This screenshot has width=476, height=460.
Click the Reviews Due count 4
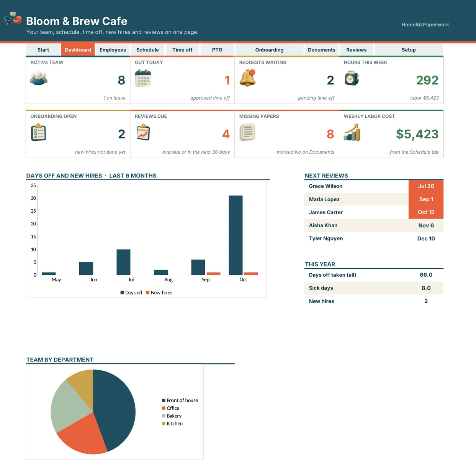coord(226,134)
